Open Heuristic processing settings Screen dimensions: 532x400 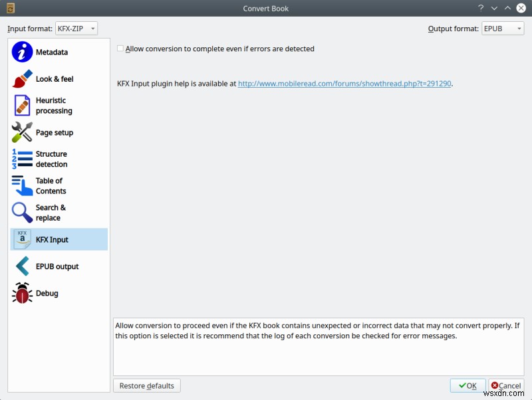click(x=22, y=105)
